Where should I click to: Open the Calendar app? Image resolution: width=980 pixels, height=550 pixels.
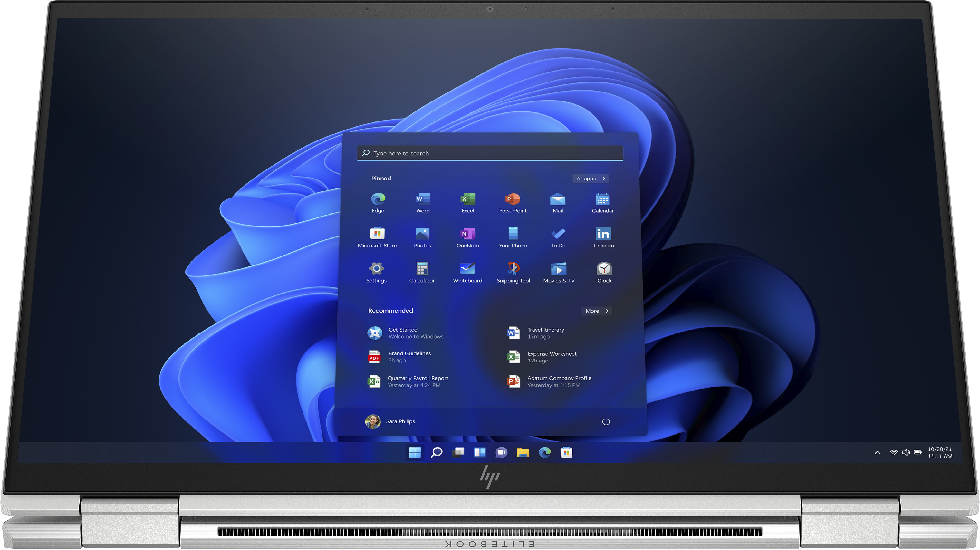pos(603,203)
